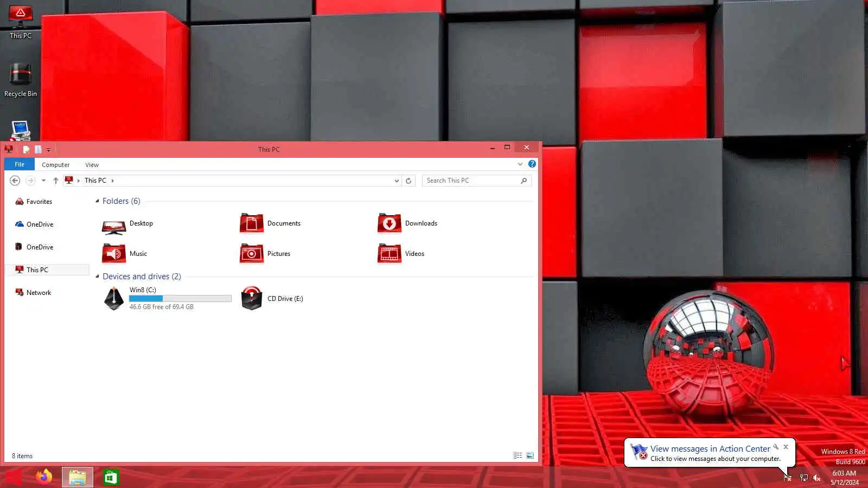
Task: Click the Forward navigation arrow
Action: [30, 181]
